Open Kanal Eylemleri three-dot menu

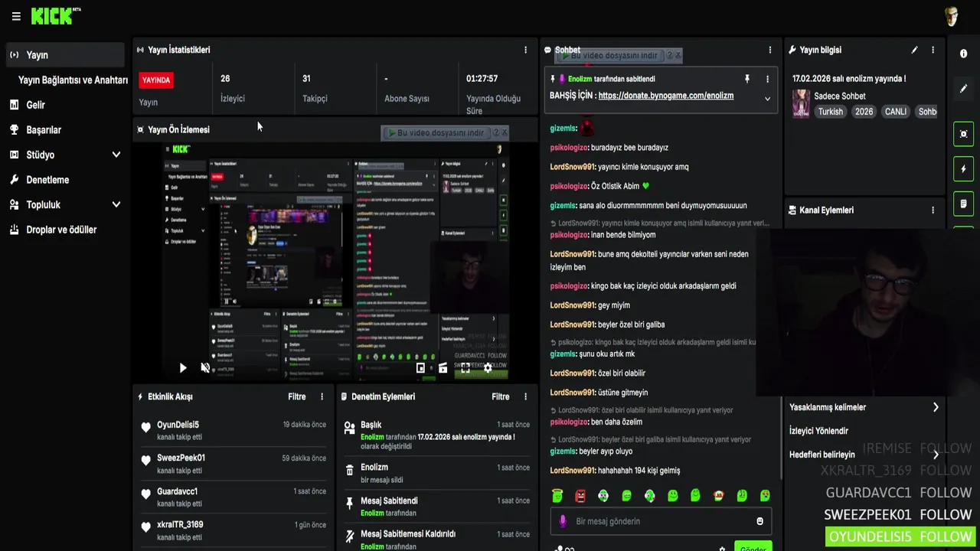[x=933, y=210]
